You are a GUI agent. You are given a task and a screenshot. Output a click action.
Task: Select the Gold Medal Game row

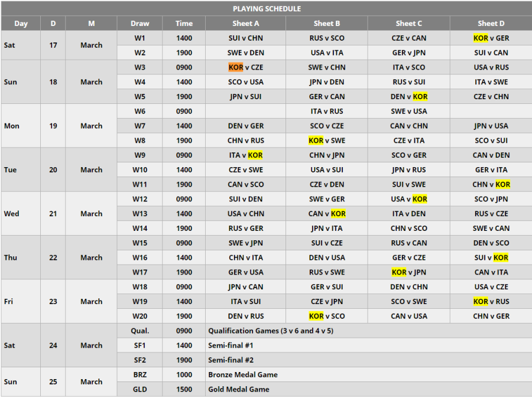[x=325, y=389]
